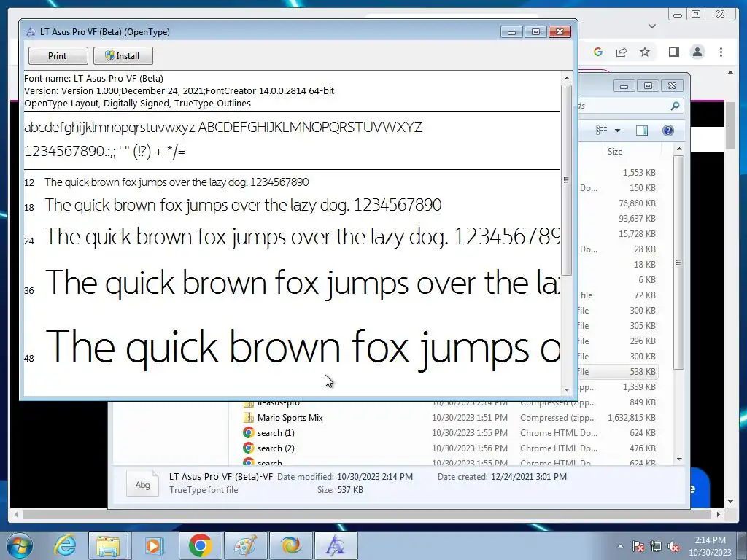Click the Date modified value 10/30/2023 2:14 PM
747x560 pixels.
coord(375,477)
